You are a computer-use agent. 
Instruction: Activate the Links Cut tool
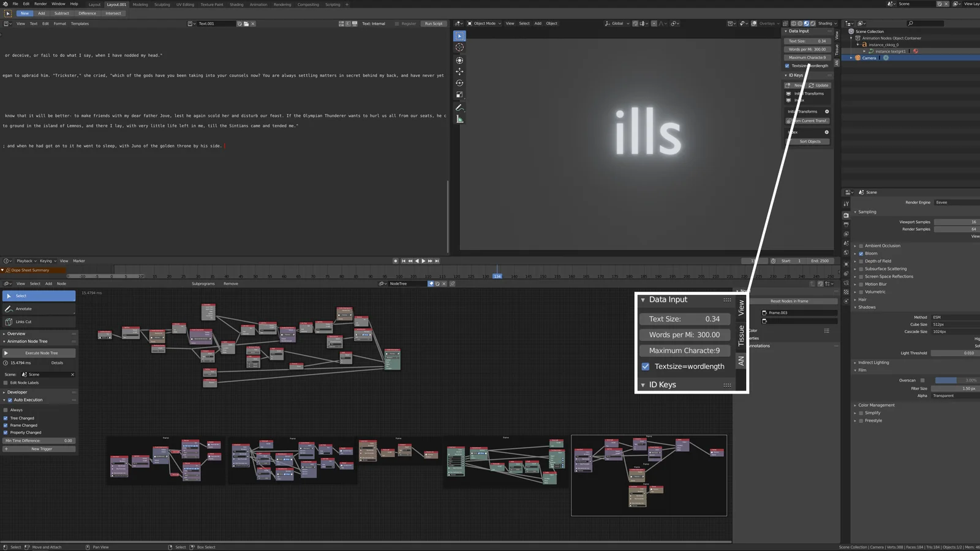(39, 322)
